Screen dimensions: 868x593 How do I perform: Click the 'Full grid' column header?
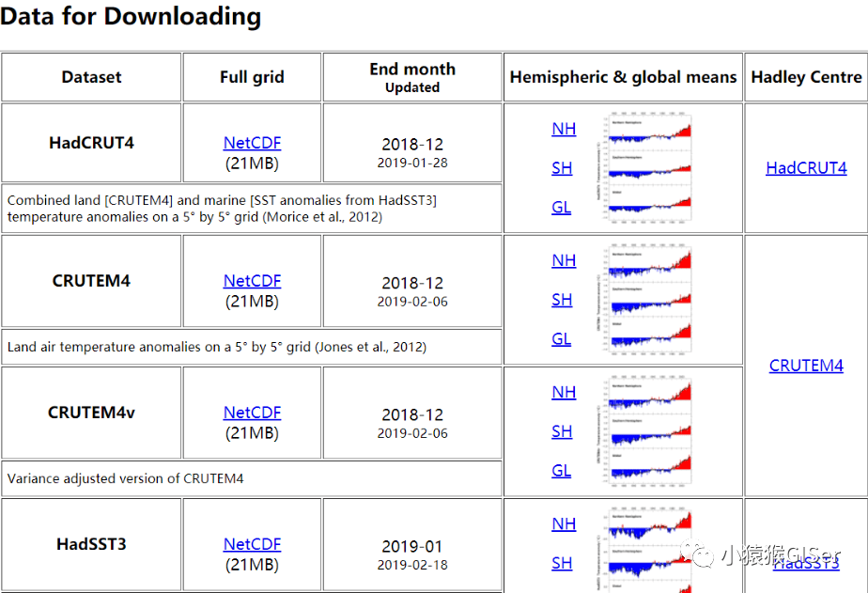(x=252, y=77)
